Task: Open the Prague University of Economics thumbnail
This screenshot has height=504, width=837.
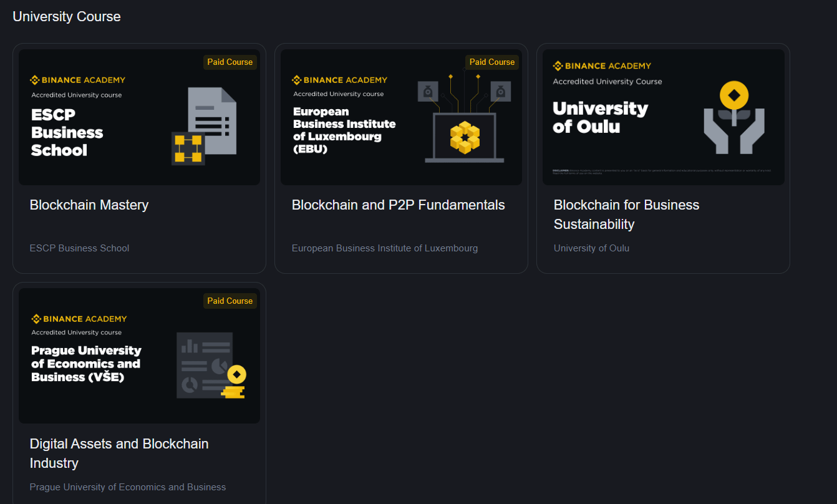Action: click(x=139, y=356)
